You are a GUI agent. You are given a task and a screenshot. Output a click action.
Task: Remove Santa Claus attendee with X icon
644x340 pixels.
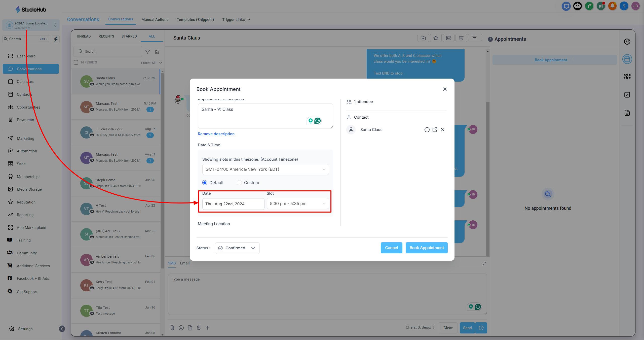click(x=443, y=130)
